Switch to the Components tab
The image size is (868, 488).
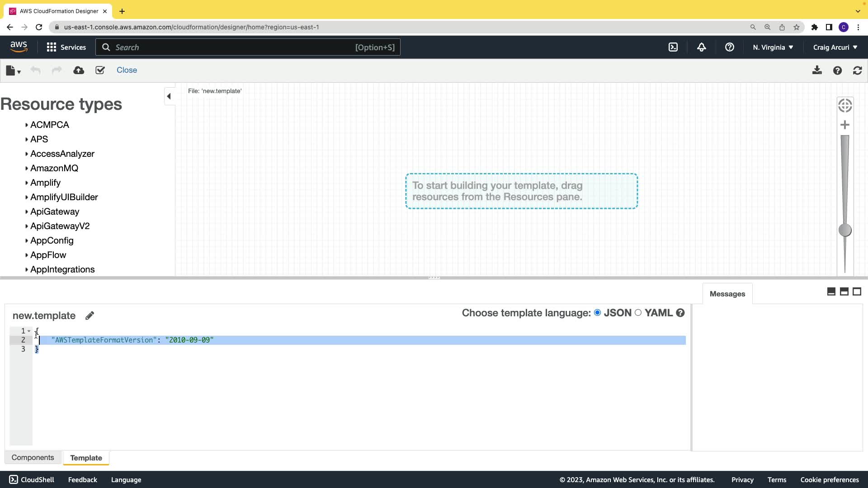click(x=33, y=458)
